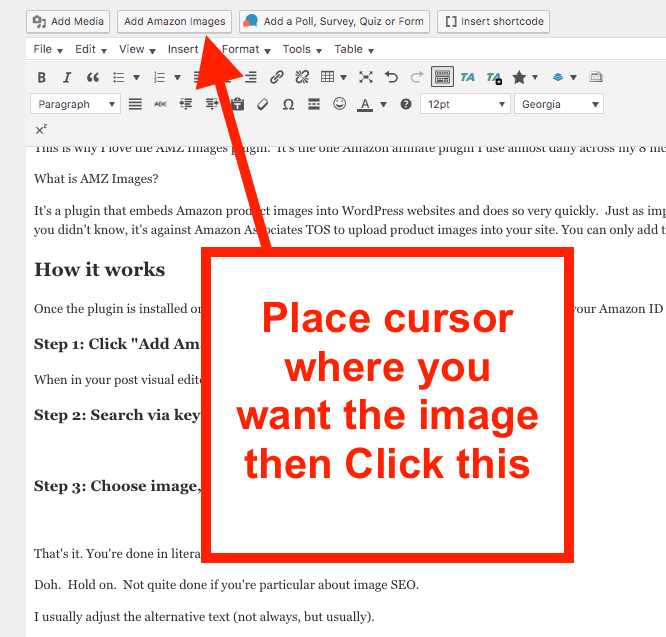
Task: Open the Paragraph format dropdown
Action: 75,104
